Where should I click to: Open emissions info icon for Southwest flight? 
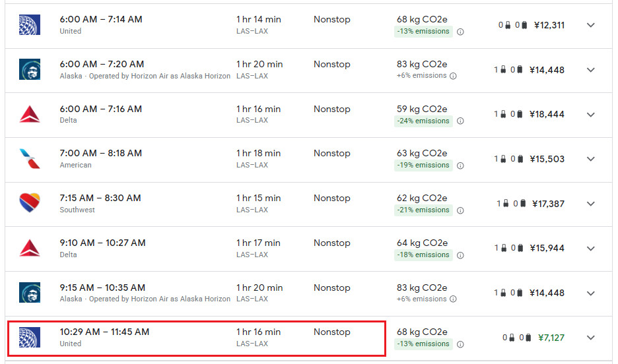[x=460, y=210]
